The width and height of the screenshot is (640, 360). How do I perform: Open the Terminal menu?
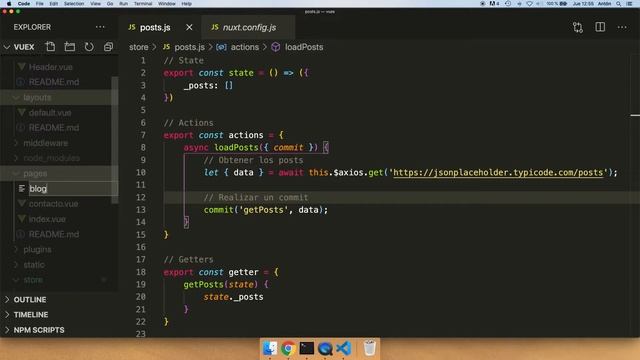click(x=143, y=4)
